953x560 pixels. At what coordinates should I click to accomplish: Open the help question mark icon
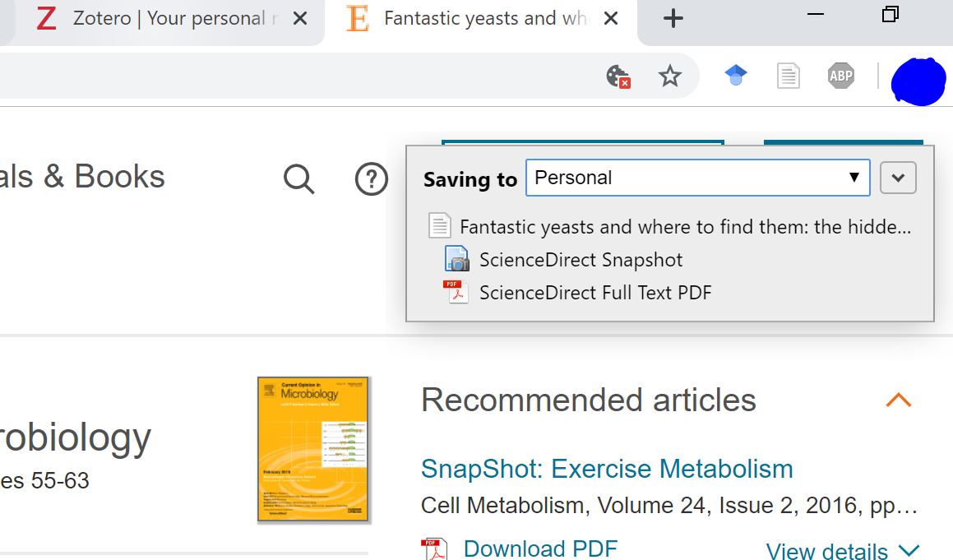click(372, 178)
